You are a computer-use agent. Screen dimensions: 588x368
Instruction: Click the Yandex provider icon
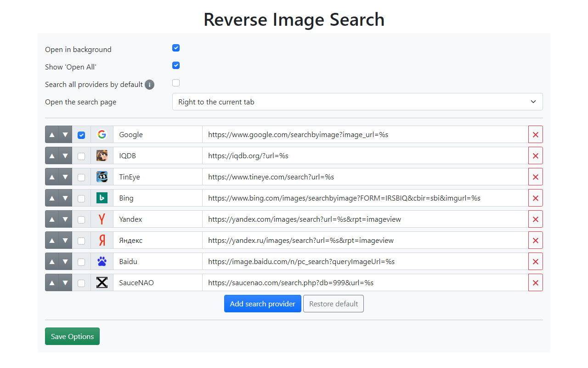pos(102,219)
